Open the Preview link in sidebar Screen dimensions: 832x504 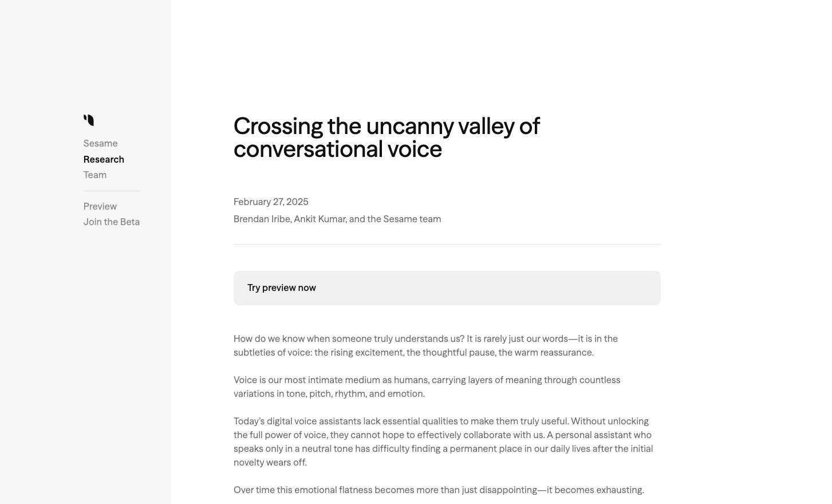(100, 206)
